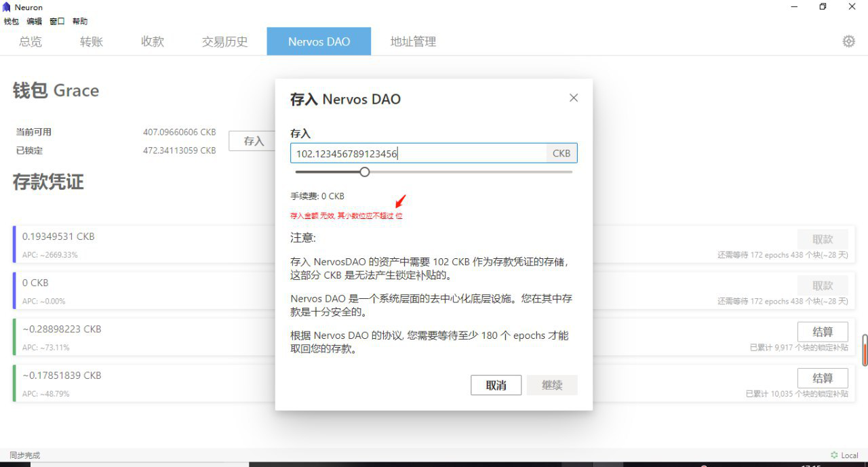Click the 当前可用 label
This screenshot has height=467, width=868.
pos(33,132)
